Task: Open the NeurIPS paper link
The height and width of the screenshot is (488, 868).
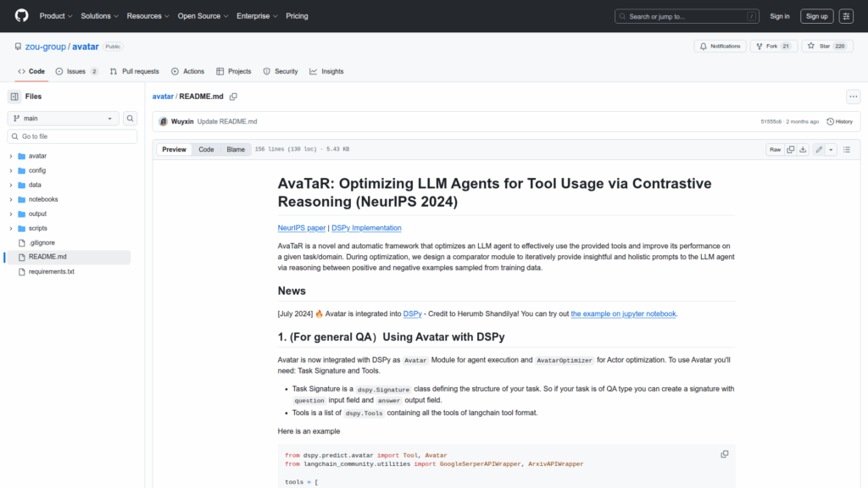Action: (x=301, y=228)
